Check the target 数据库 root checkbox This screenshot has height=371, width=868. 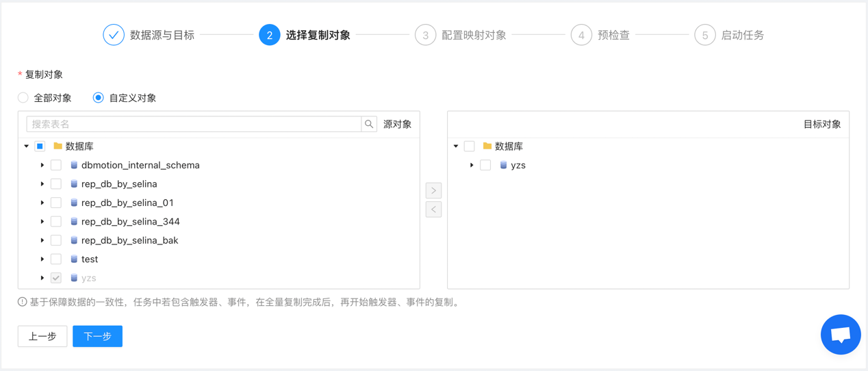[469, 146]
